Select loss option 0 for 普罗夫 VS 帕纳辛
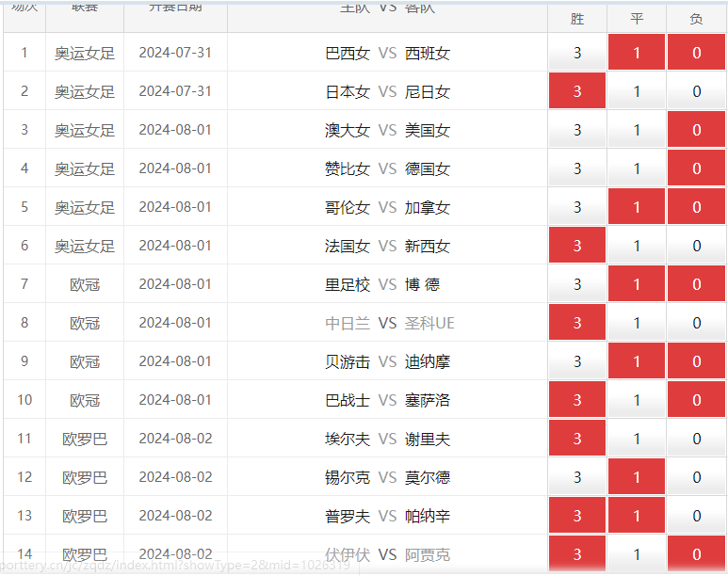Image resolution: width=728 pixels, height=576 pixels. (x=696, y=515)
